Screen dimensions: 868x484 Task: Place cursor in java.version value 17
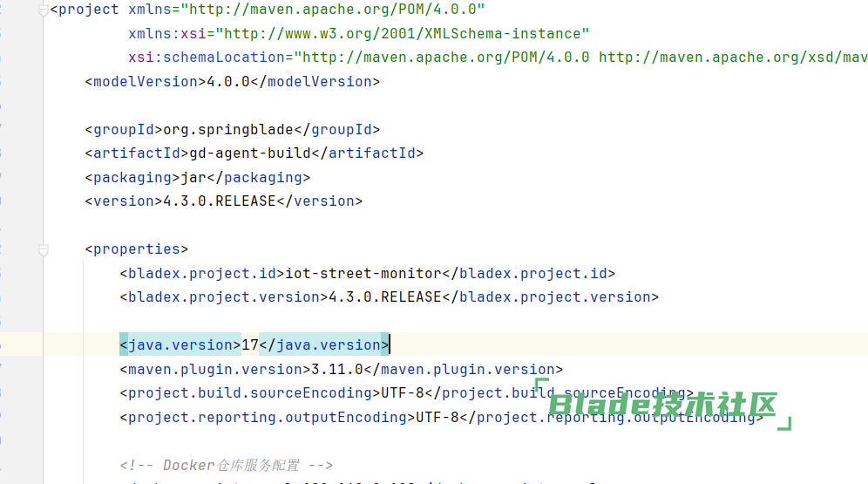pos(250,344)
